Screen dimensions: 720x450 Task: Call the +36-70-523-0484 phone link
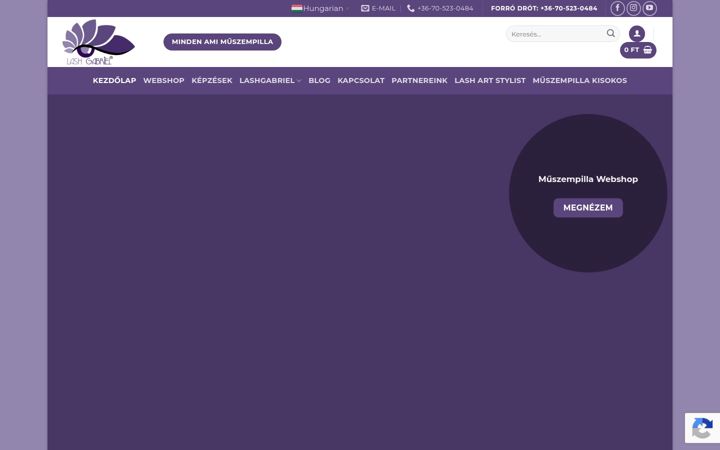coord(440,8)
